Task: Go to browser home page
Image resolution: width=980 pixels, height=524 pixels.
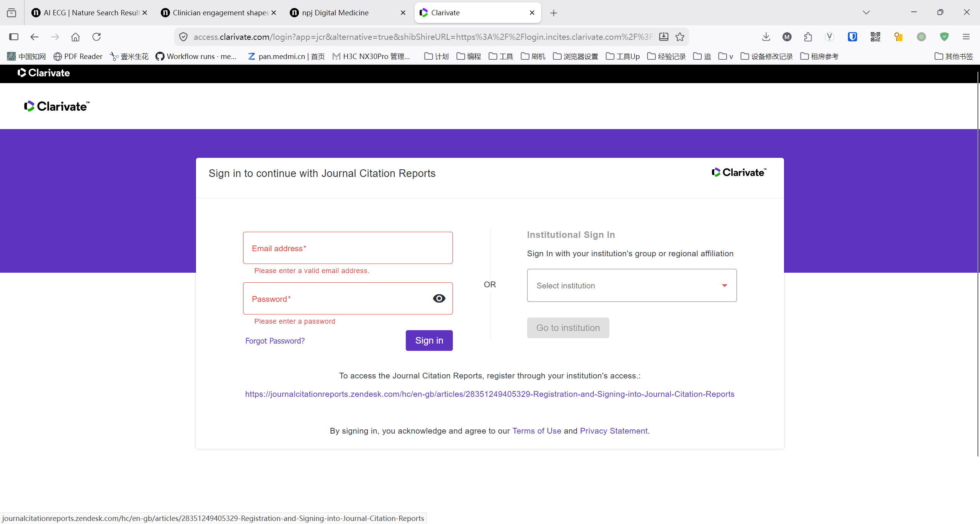Action: click(x=75, y=37)
